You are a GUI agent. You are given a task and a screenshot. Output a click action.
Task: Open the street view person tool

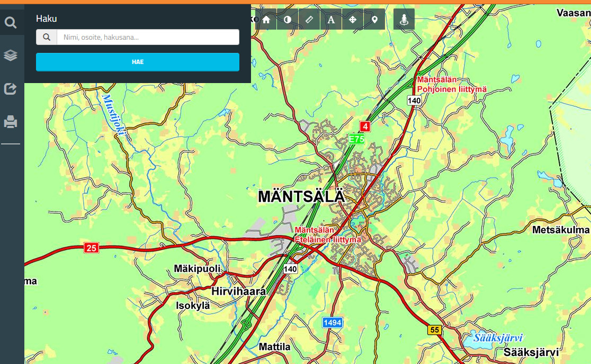[404, 20]
